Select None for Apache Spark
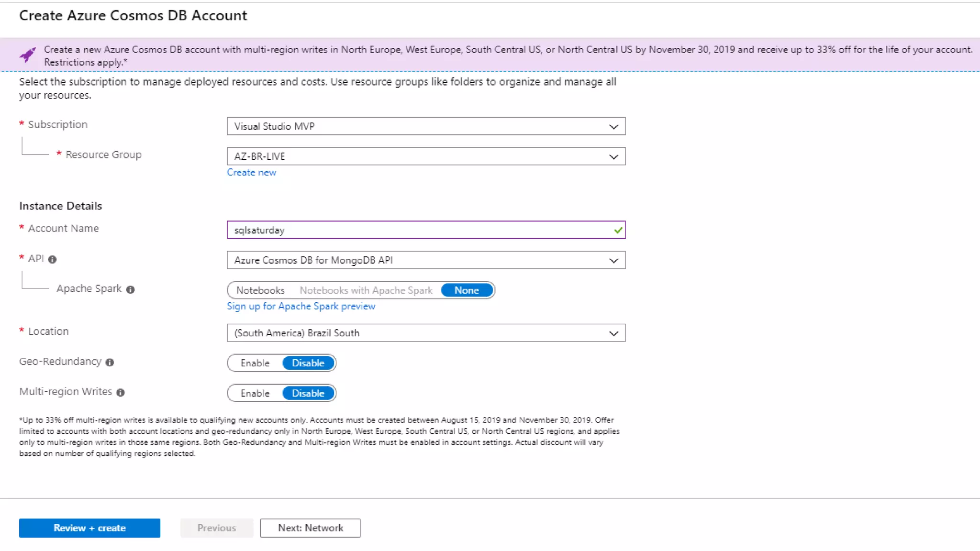 [x=467, y=290]
